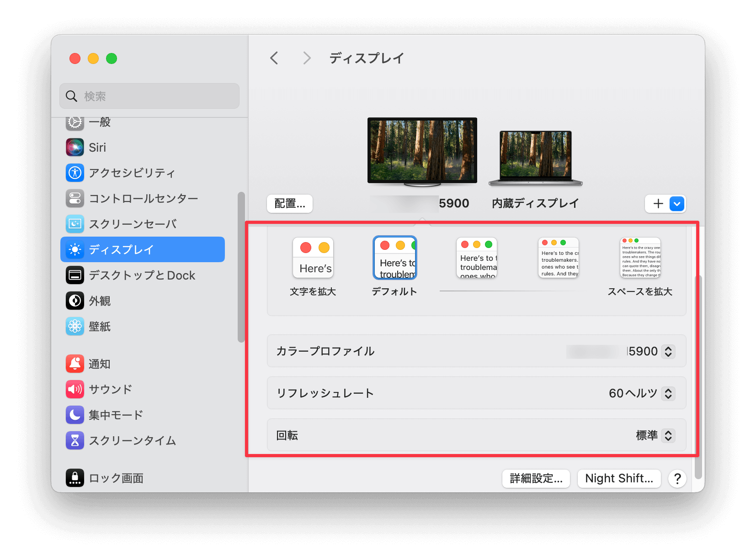Open the コントロールセンター icon
Screen dimensions: 756x560
pyautogui.click(x=75, y=198)
